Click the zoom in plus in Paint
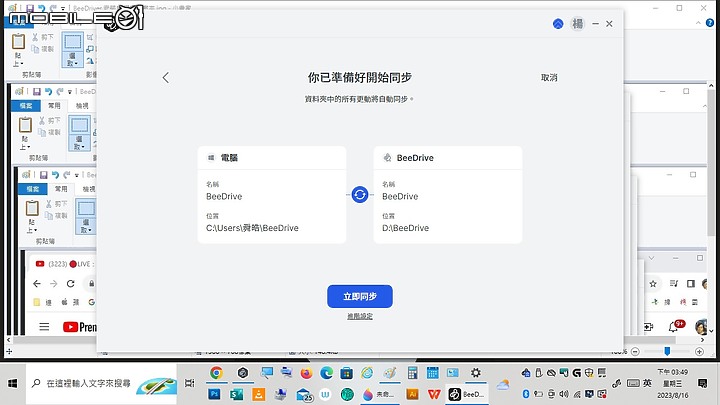This screenshot has height=405, width=720. [x=699, y=352]
